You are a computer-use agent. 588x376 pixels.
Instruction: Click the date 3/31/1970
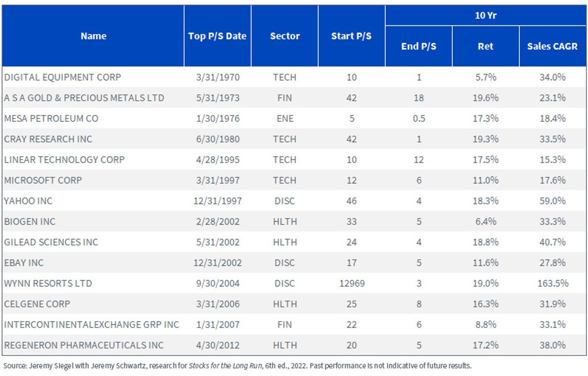[218, 77]
